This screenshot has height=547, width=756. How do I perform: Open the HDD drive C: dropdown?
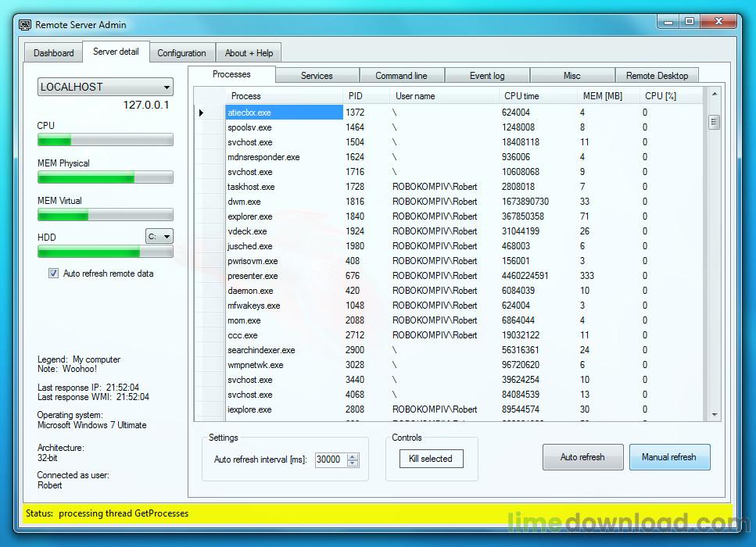click(x=159, y=237)
